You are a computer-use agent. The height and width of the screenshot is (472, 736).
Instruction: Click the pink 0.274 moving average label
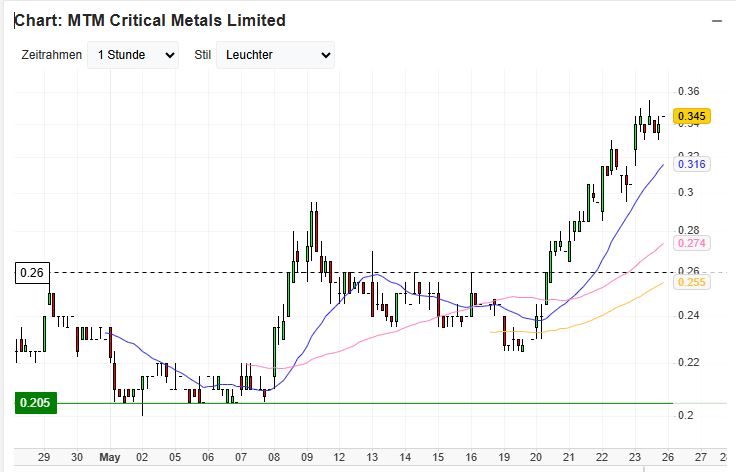click(x=691, y=243)
